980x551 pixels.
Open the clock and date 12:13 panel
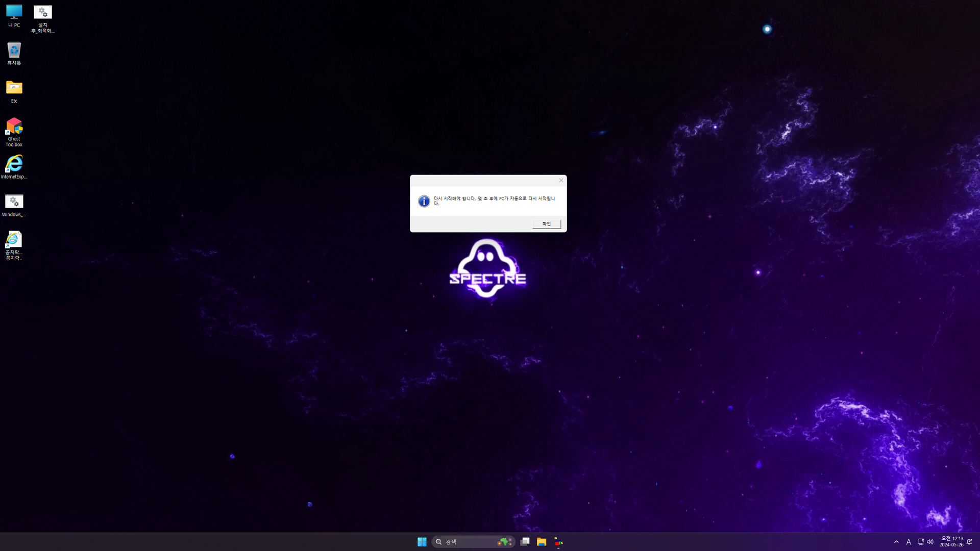951,542
